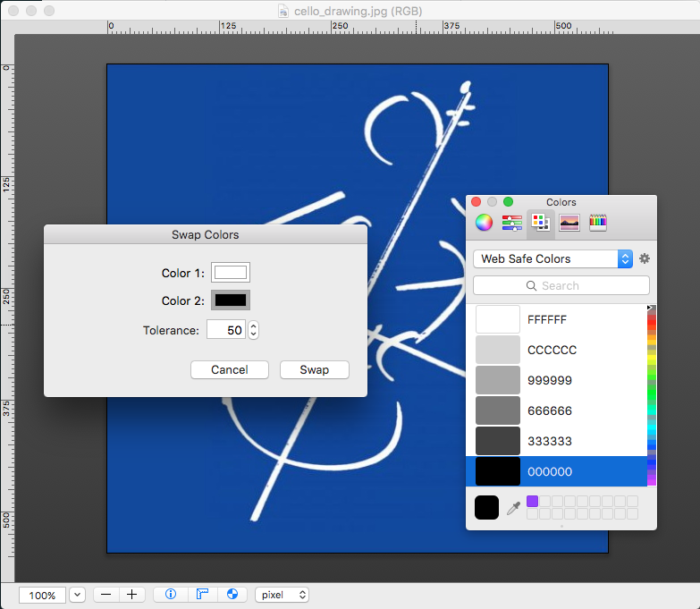Cancel the Swap Colors dialog
Image resolution: width=700 pixels, height=609 pixels.
coord(230,369)
